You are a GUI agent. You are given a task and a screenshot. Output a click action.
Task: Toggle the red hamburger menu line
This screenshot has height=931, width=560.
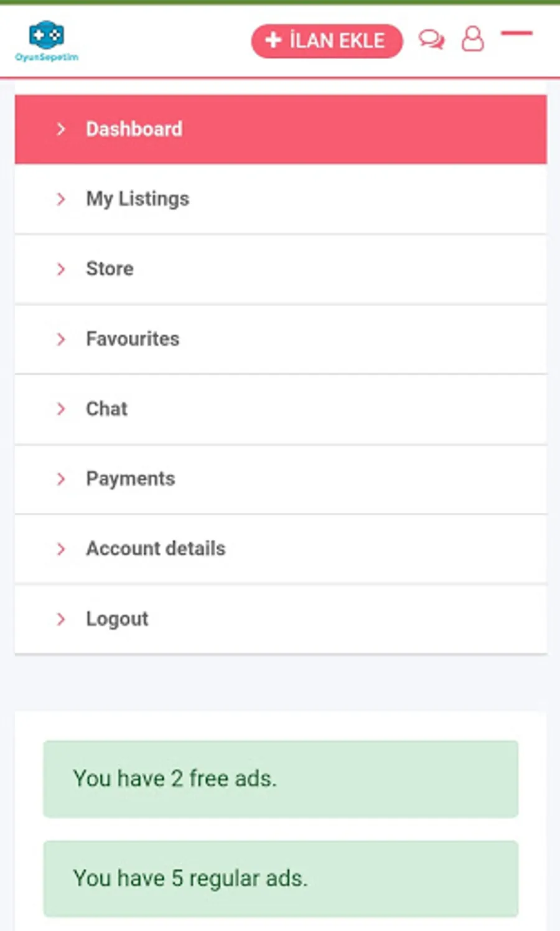(516, 33)
